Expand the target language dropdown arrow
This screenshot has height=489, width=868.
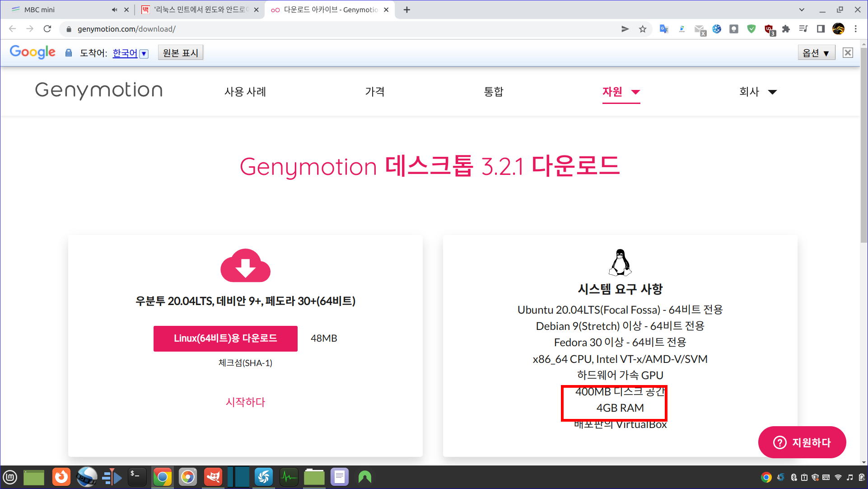point(144,53)
